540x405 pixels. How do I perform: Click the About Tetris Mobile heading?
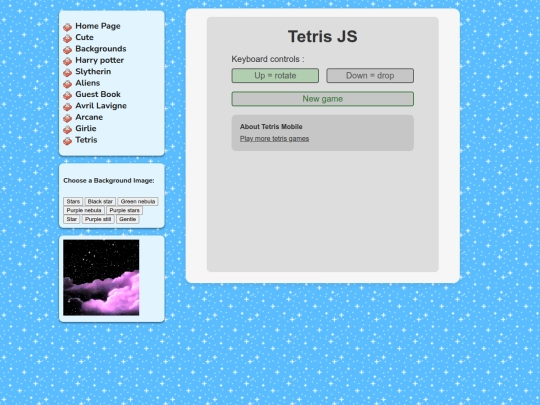click(x=271, y=127)
